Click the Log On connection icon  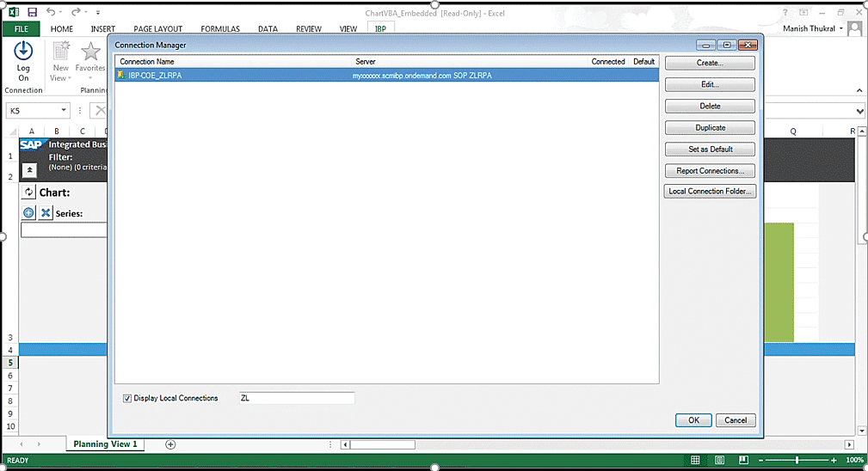23,51
